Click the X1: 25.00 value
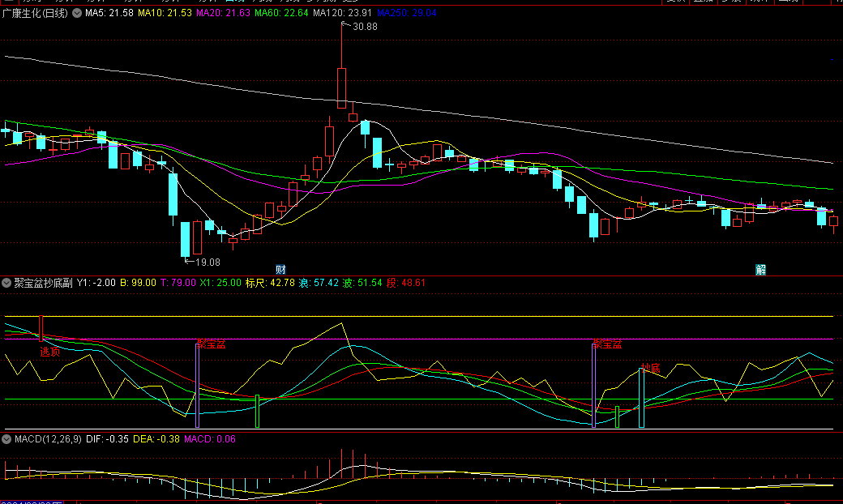843x504 pixels. pyautogui.click(x=220, y=283)
